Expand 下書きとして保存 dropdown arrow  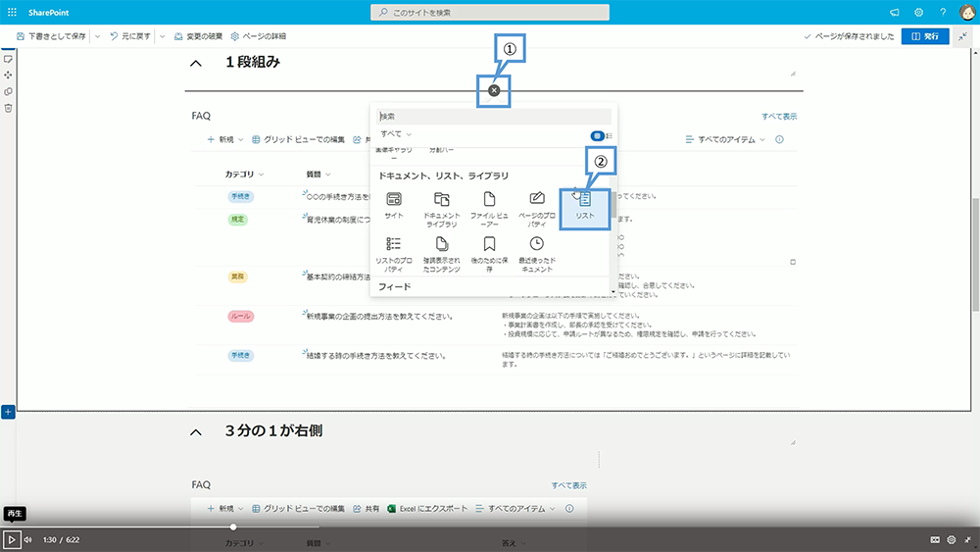[x=97, y=36]
